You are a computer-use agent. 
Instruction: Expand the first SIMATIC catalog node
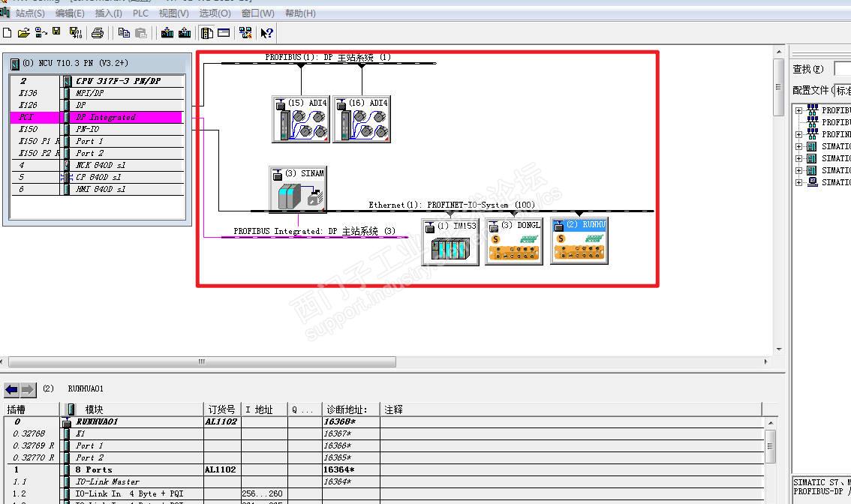coord(799,146)
